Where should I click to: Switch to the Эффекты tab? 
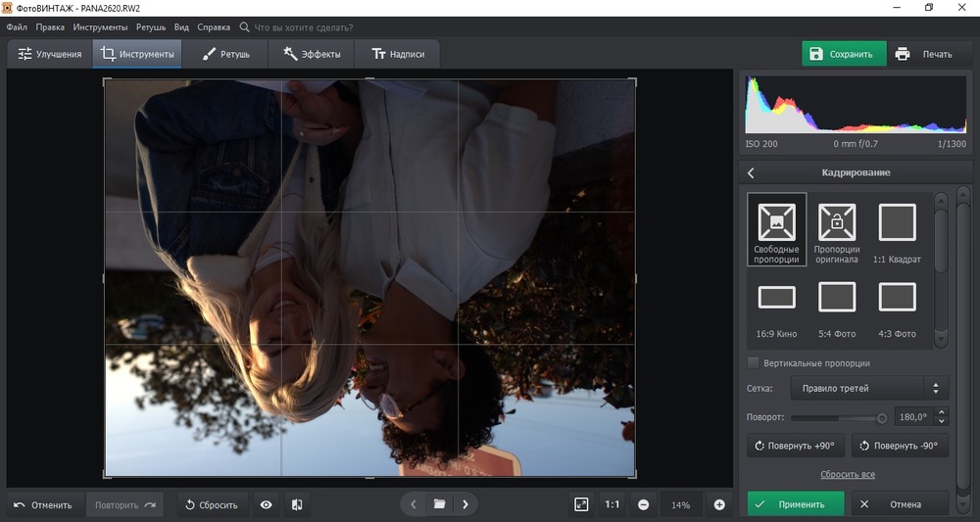pyautogui.click(x=312, y=54)
